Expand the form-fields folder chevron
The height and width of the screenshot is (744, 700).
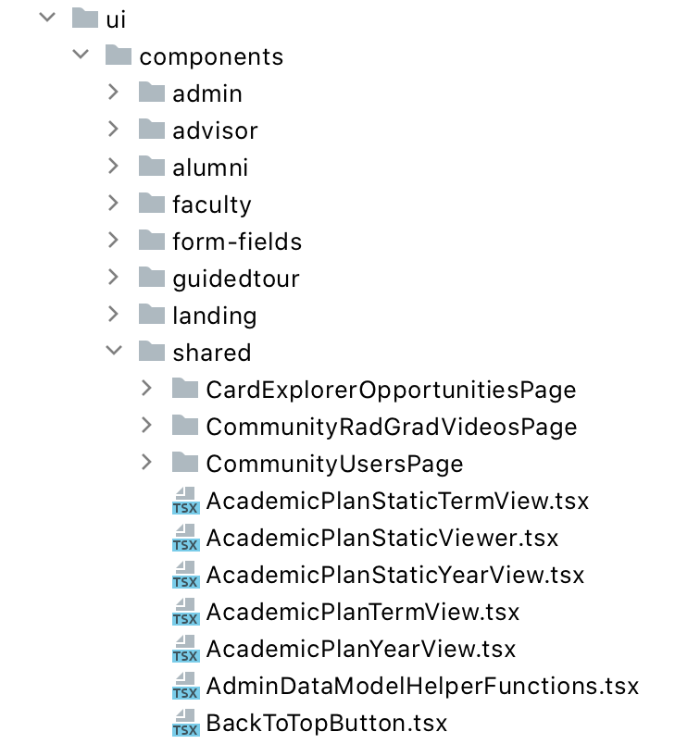tap(113, 240)
